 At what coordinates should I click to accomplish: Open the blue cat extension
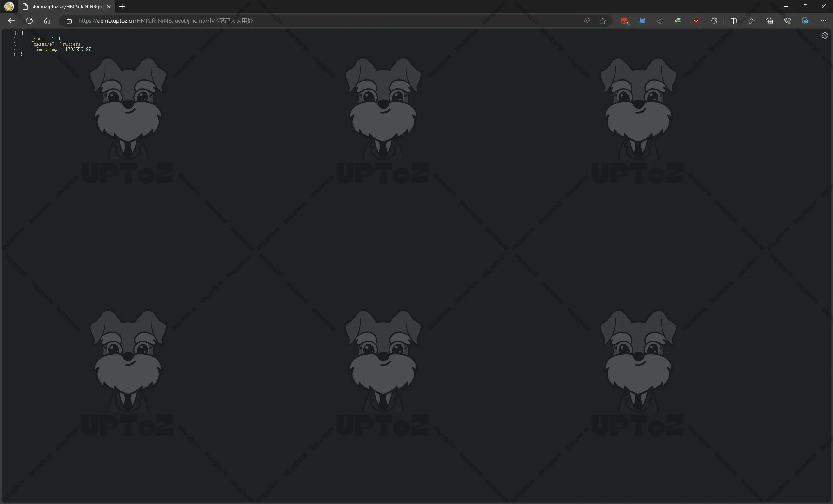[x=642, y=20]
